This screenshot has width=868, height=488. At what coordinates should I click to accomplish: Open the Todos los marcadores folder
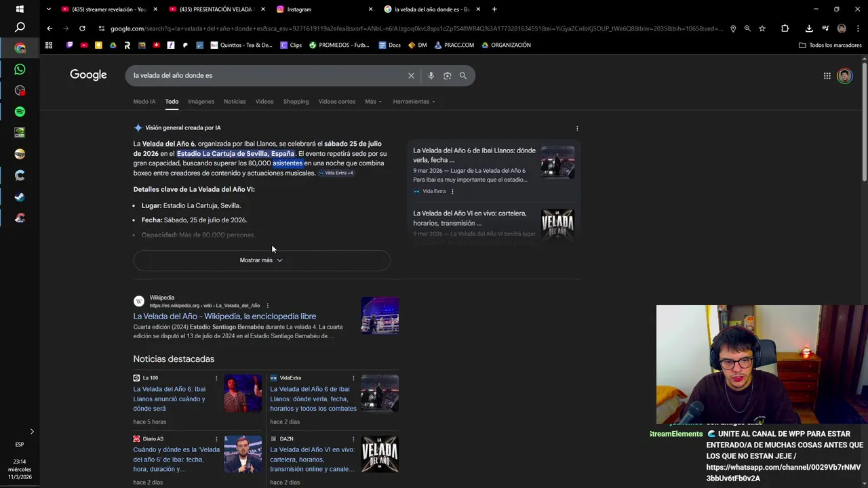pos(830,45)
